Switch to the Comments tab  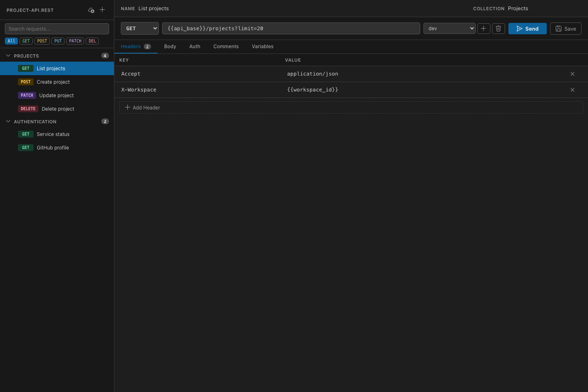[226, 47]
